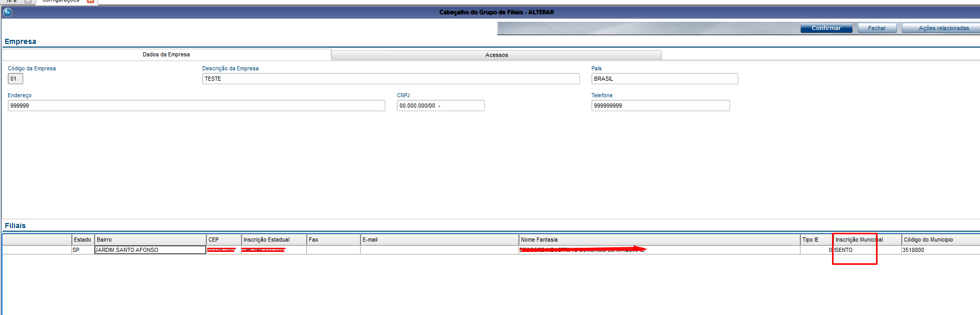Screen dimensions: 980x315
Task: Close the form using Fechar
Action: (877, 28)
